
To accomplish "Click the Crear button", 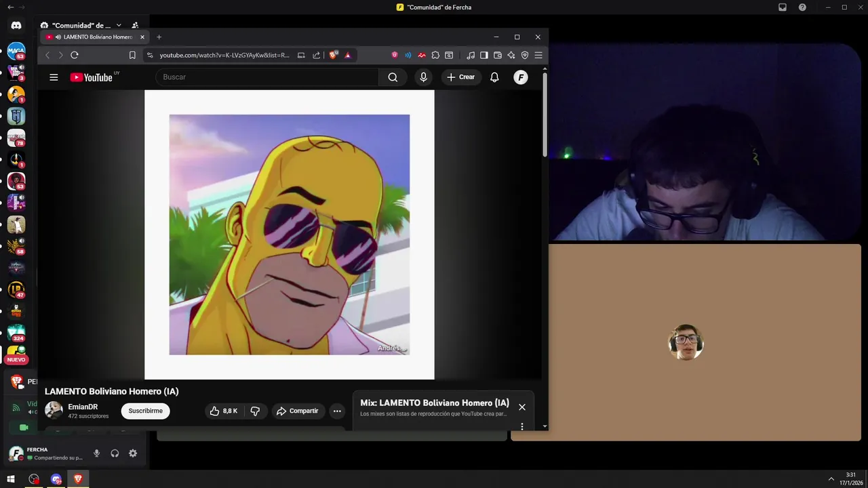I will coord(461,77).
